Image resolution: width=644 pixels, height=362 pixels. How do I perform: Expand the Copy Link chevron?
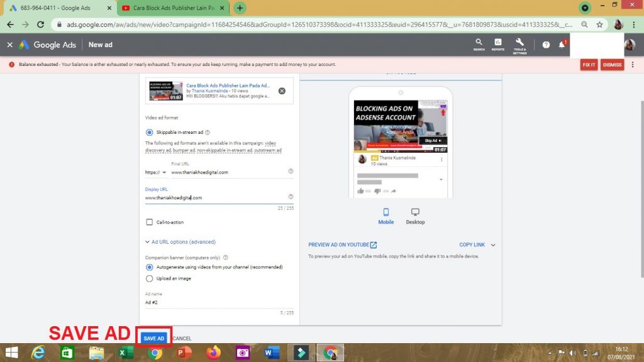[x=493, y=245]
